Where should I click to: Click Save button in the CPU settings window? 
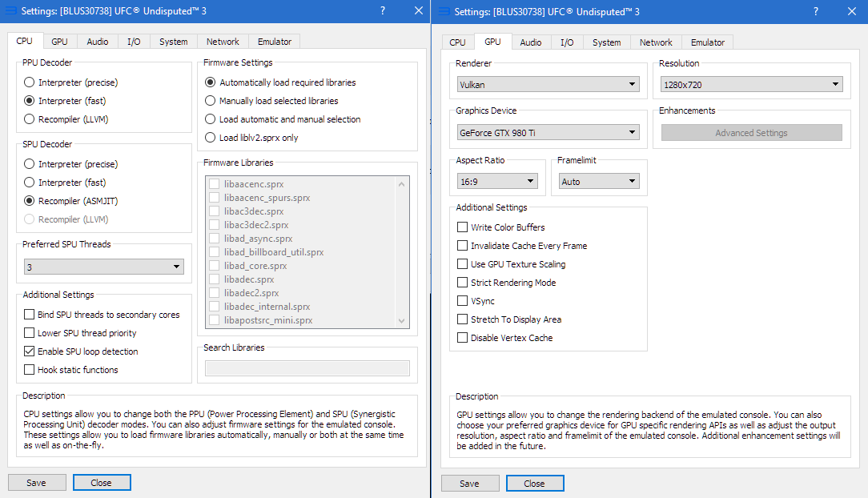(36, 483)
